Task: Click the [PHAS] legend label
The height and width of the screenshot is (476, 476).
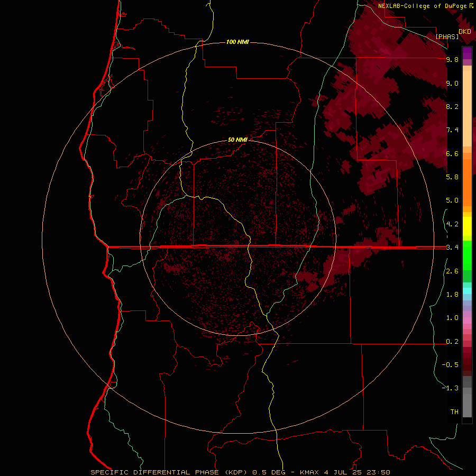Action: pos(447,36)
